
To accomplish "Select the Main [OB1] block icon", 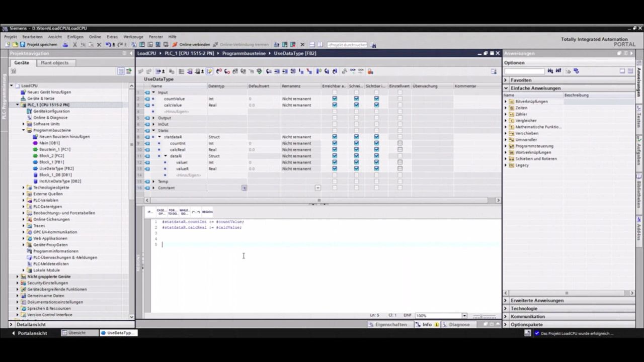I will pyautogui.click(x=35, y=143).
